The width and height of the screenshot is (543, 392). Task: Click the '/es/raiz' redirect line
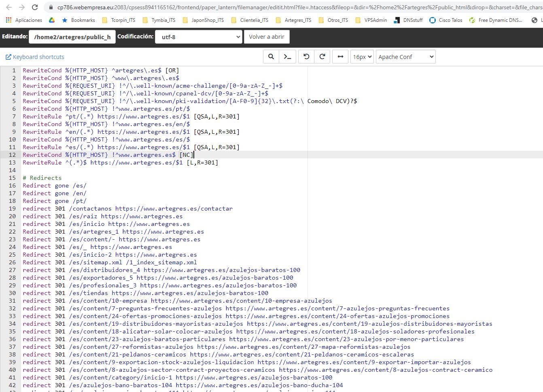102,216
